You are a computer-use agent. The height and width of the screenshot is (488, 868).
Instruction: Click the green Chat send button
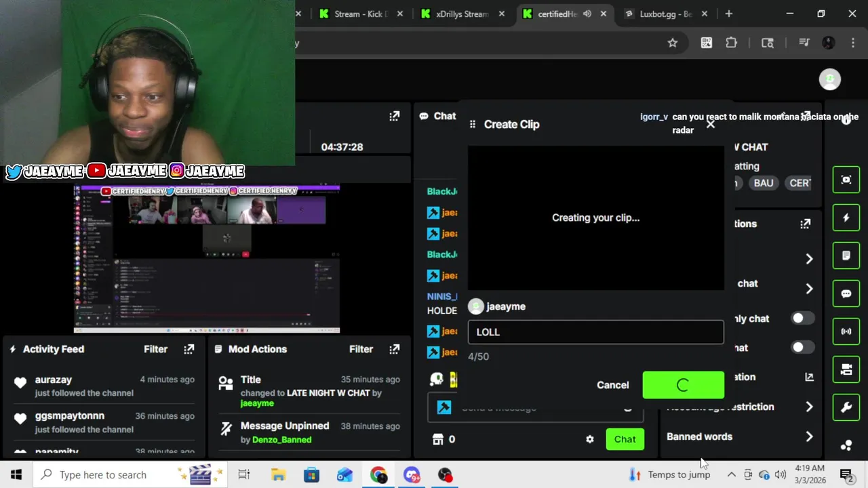[x=625, y=439]
